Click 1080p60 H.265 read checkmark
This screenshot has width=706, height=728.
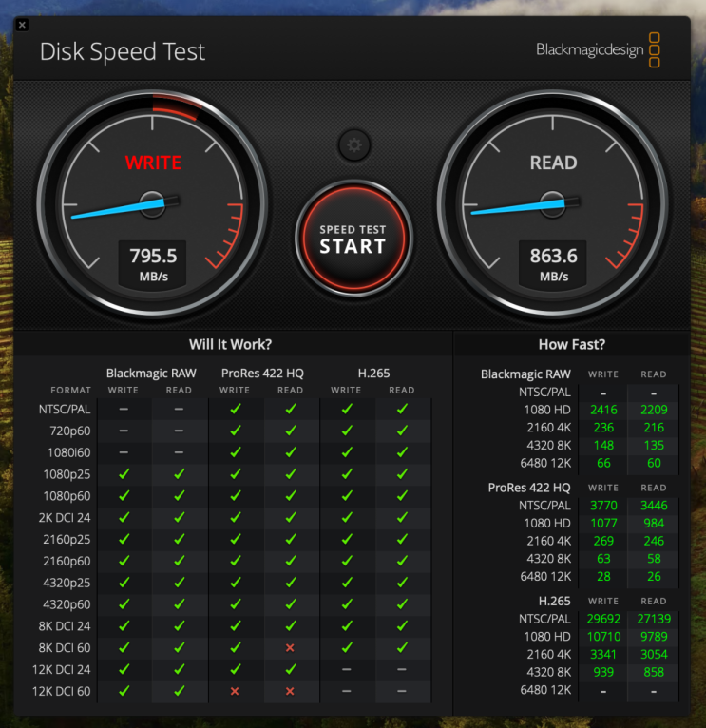[x=403, y=496]
